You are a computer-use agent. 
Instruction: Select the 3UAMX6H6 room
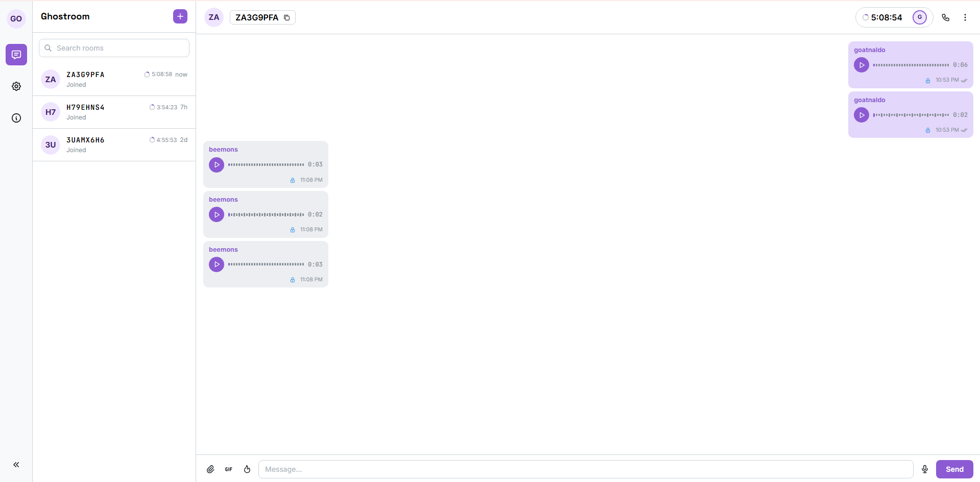(x=114, y=144)
